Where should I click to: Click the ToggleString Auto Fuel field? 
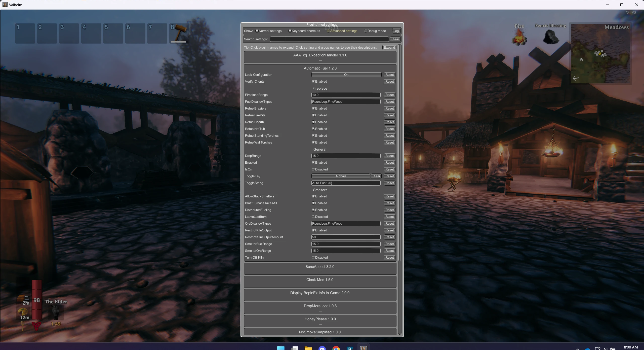tap(346, 183)
